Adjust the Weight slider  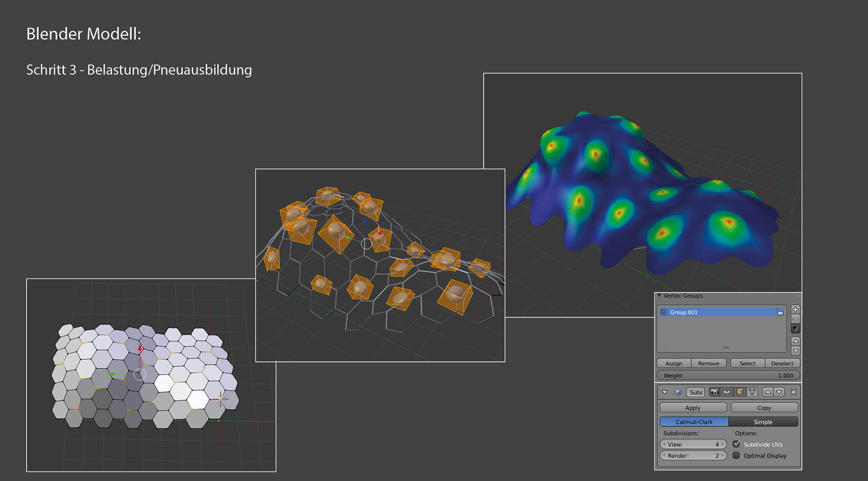click(x=728, y=376)
